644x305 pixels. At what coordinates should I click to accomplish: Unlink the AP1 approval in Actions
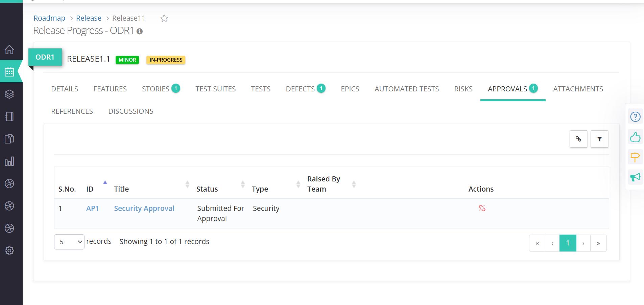(x=482, y=208)
